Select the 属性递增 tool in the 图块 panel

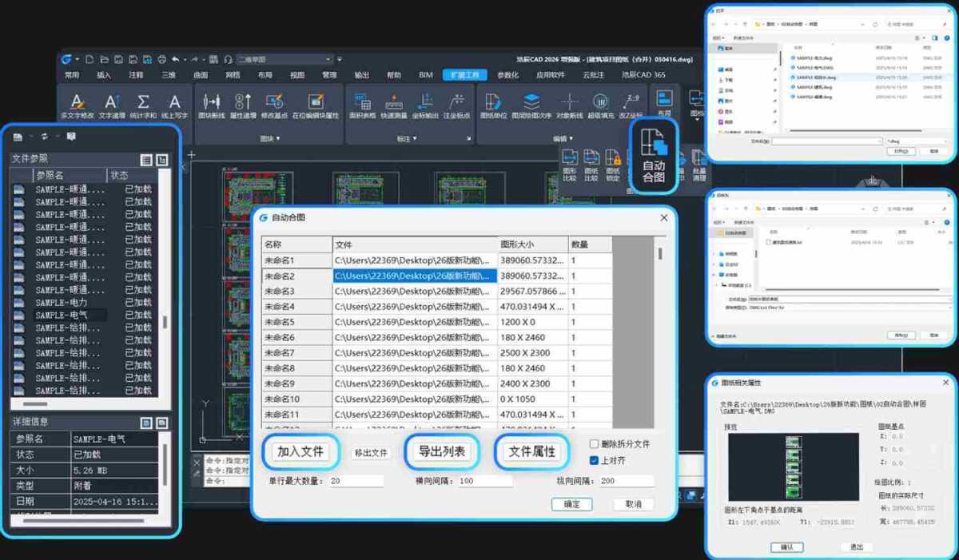(242, 102)
